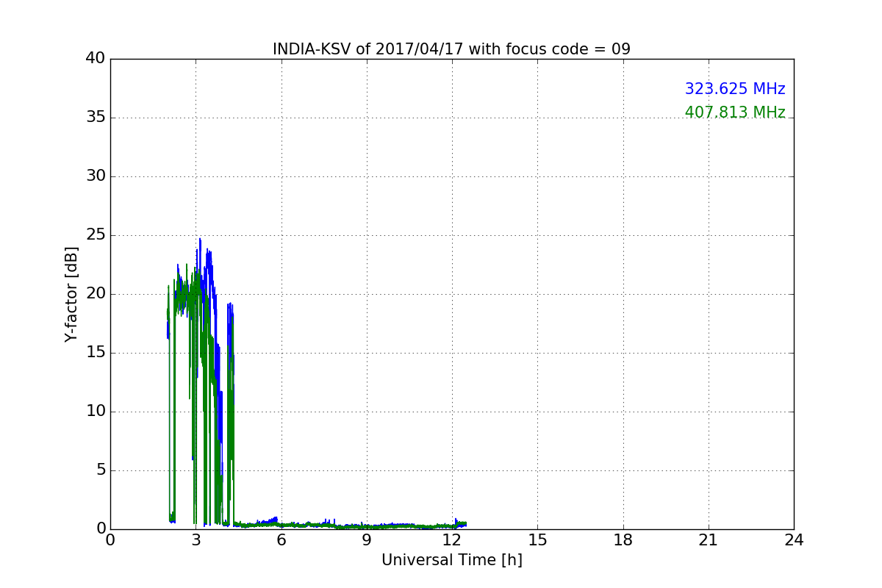Click the y-axis tick label 5
This screenshot has height=588, width=882.
(x=101, y=470)
